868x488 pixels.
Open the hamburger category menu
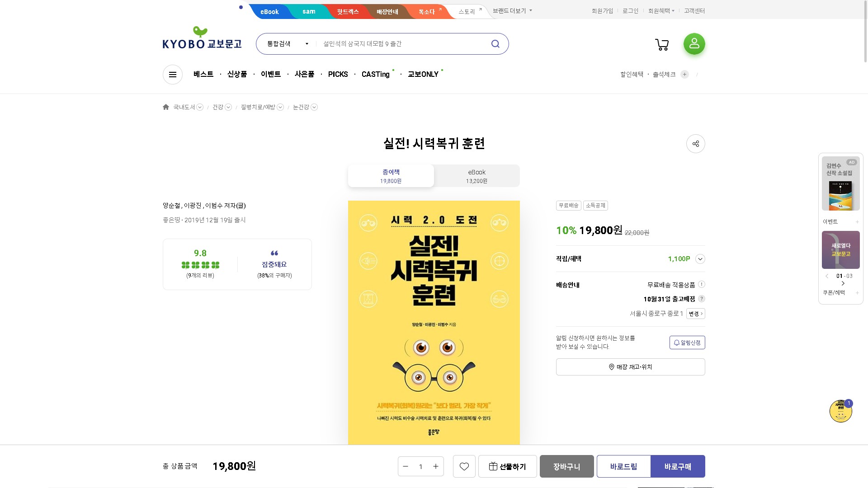(x=172, y=75)
